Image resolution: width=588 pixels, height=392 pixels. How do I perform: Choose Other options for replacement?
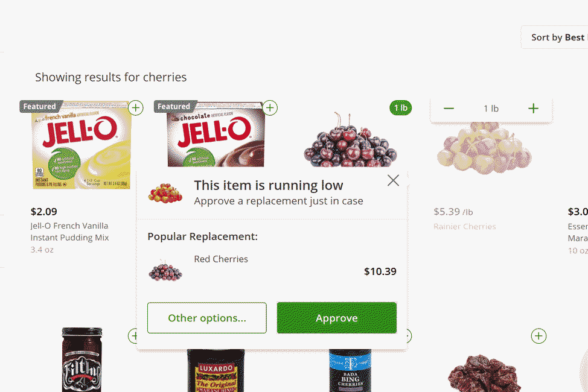click(206, 318)
